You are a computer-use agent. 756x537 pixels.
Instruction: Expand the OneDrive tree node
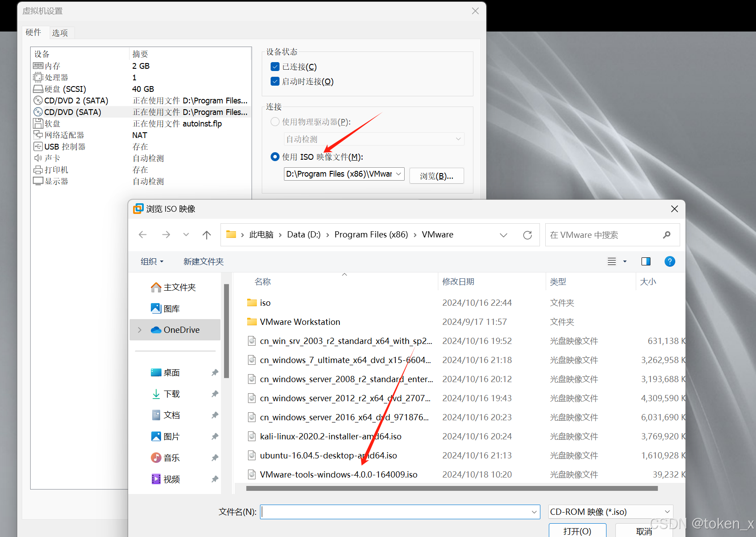coord(140,330)
